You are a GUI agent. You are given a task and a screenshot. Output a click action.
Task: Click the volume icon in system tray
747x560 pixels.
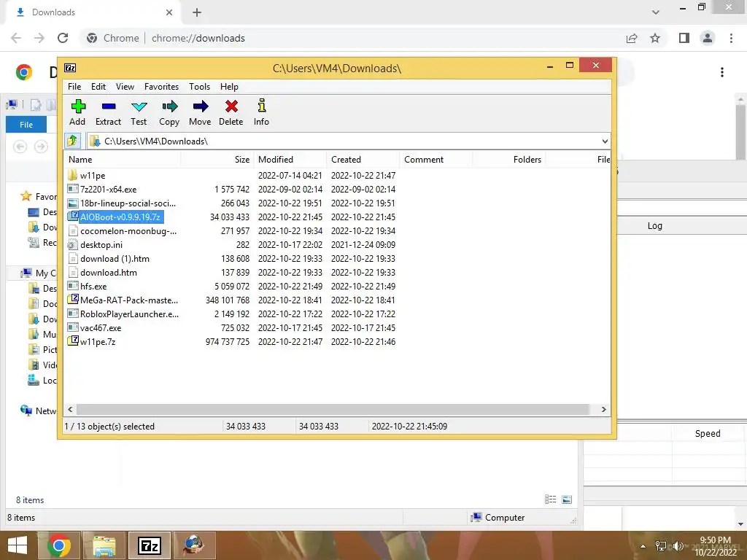[x=678, y=545]
